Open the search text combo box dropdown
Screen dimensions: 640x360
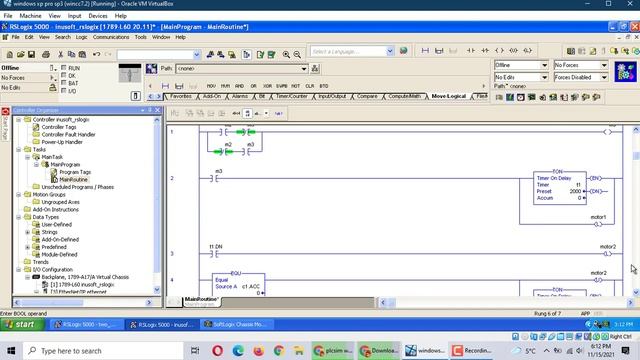point(197,54)
